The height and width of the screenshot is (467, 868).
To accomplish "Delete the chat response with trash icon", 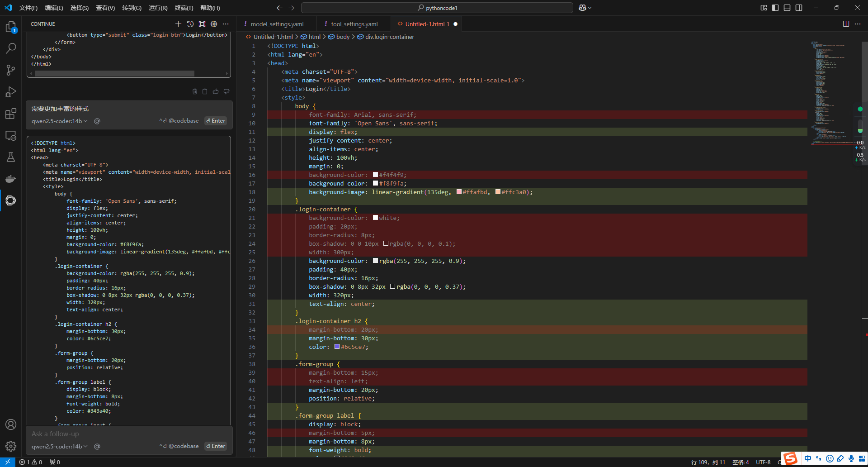I will [195, 91].
